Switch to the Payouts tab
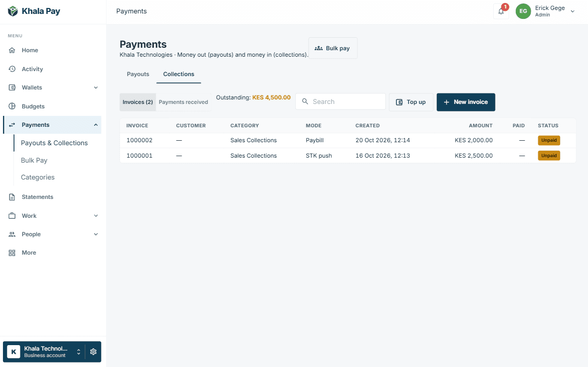588x367 pixels. (138, 74)
